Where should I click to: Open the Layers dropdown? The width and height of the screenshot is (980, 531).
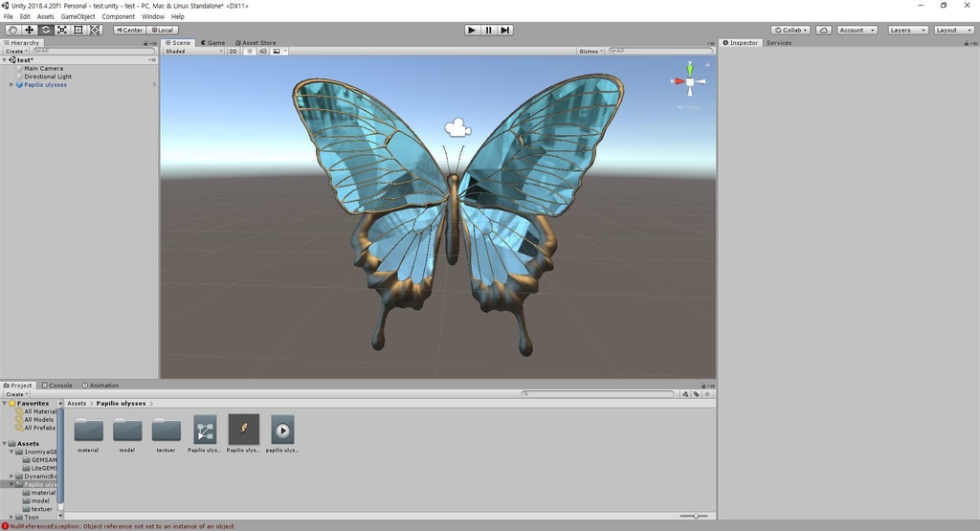[x=907, y=30]
